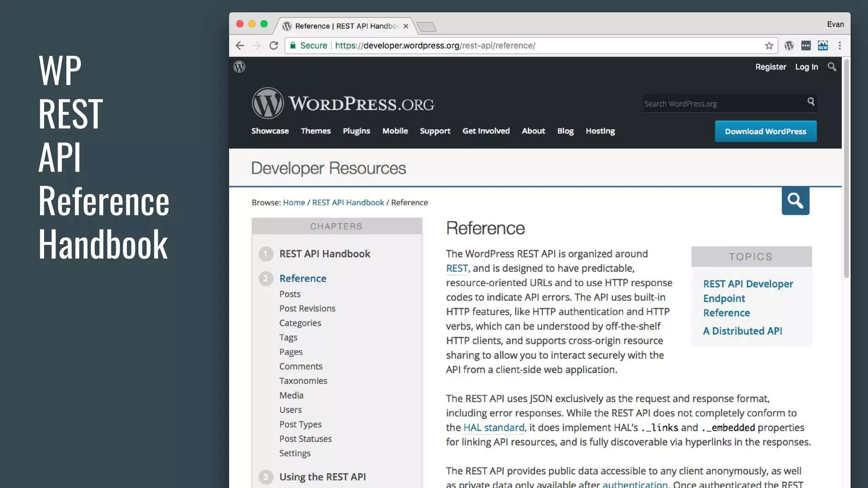Click the Evan profile button
868x488 pixels.
(x=835, y=24)
